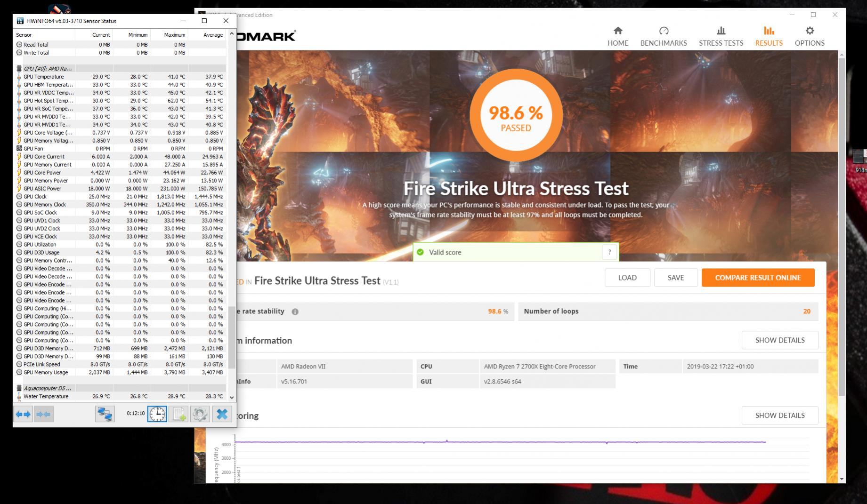Show details for system information
This screenshot has height=504, width=867.
pos(779,340)
